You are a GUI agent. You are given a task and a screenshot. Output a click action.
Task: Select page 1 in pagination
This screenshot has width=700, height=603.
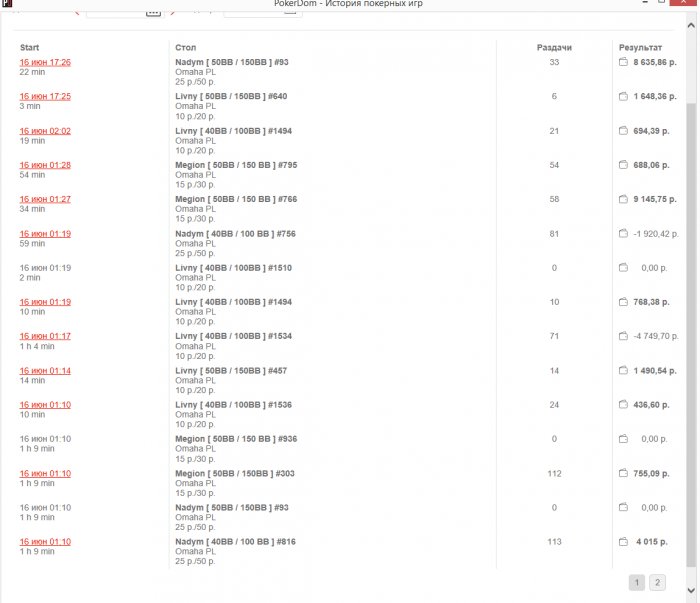(636, 582)
